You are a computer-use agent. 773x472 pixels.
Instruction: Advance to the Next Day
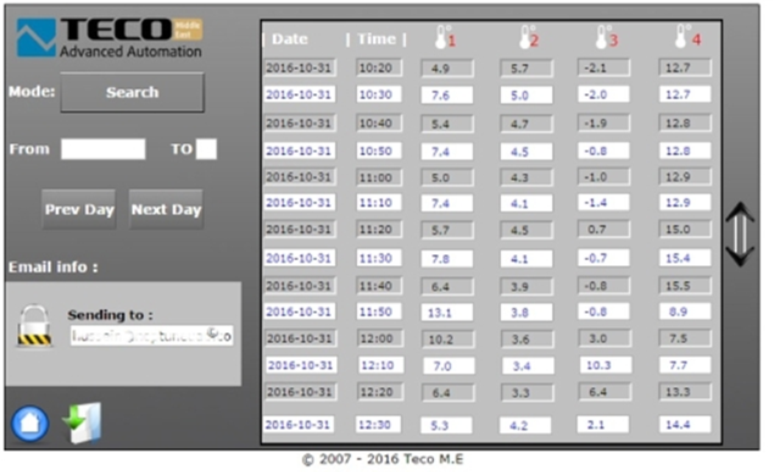(166, 210)
